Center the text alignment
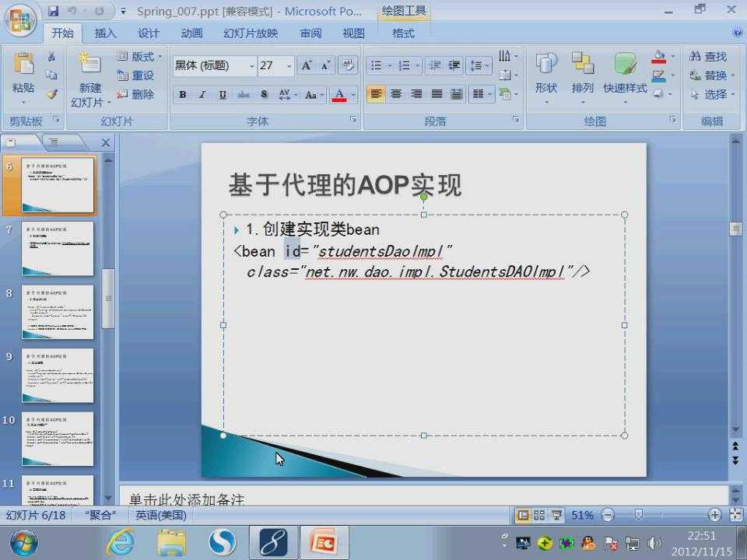747x560 pixels. coord(396,94)
